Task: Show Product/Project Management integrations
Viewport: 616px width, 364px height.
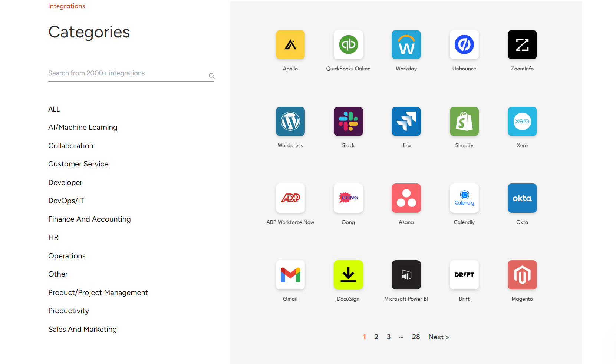Action: (98, 292)
